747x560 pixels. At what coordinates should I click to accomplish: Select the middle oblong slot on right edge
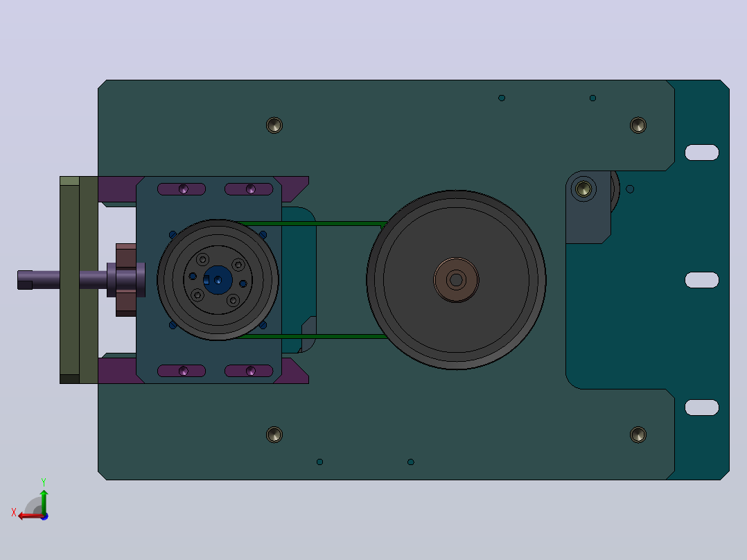(x=702, y=280)
